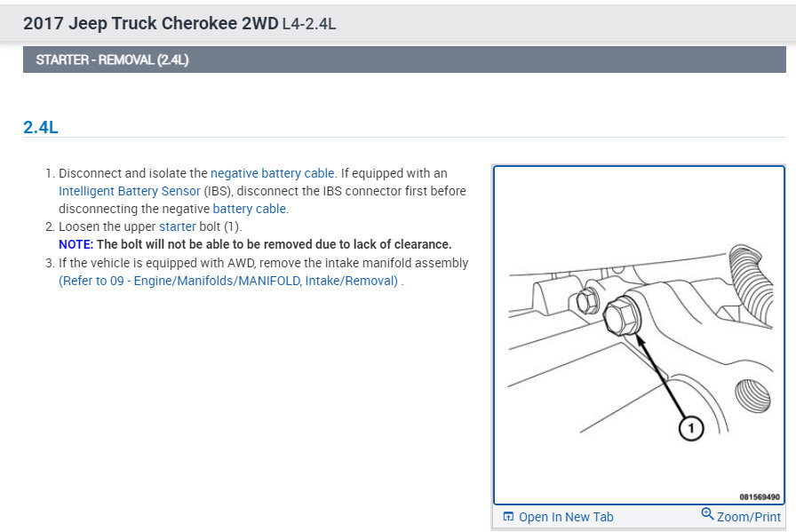The width and height of the screenshot is (796, 532).
Task: Click the STARTER - REMOVAL (2.4L) header bar
Action: [404, 60]
